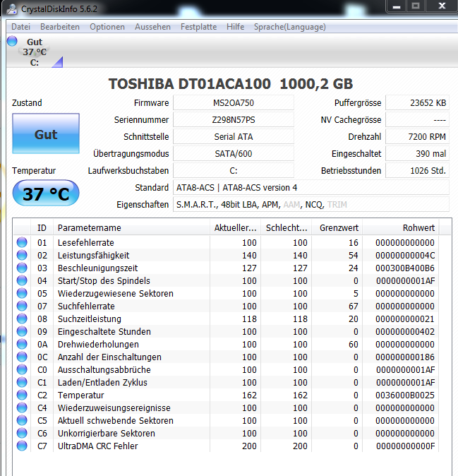Click status orb for Anzahl der Einschaltungen
Image resolution: width=458 pixels, height=476 pixels.
[x=22, y=357]
